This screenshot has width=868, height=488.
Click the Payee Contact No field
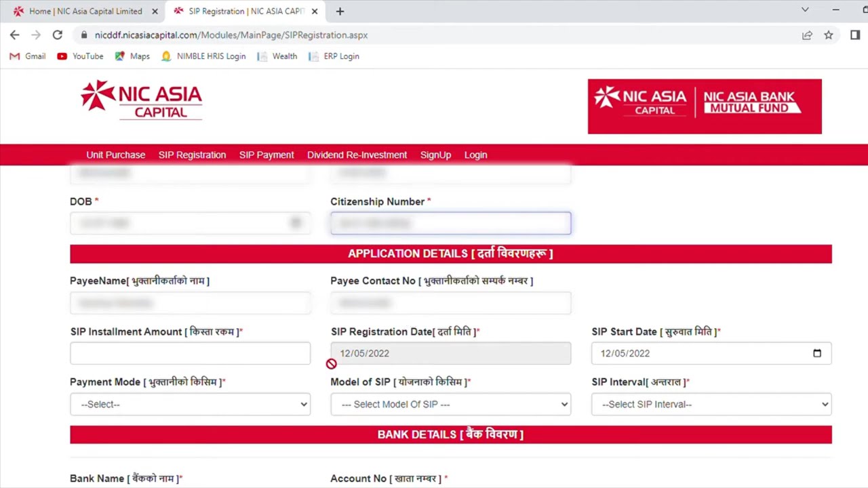(x=451, y=303)
